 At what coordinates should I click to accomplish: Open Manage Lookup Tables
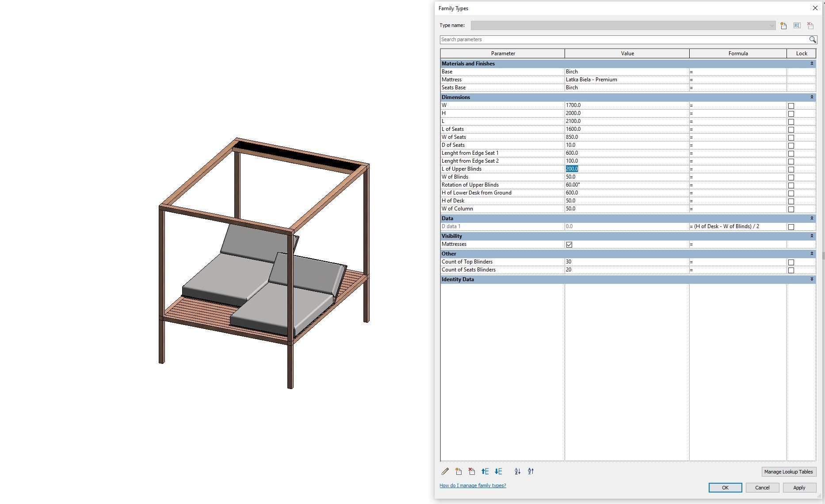coord(788,472)
